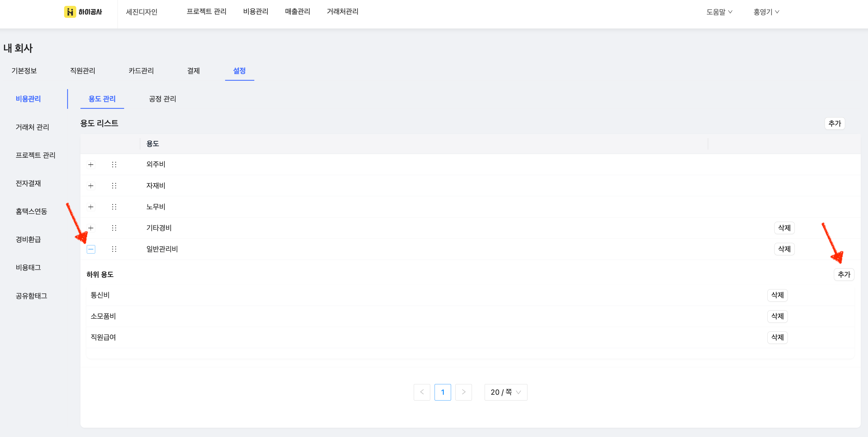The width and height of the screenshot is (868, 437).
Task: Go to previous page arrow
Action: point(422,392)
